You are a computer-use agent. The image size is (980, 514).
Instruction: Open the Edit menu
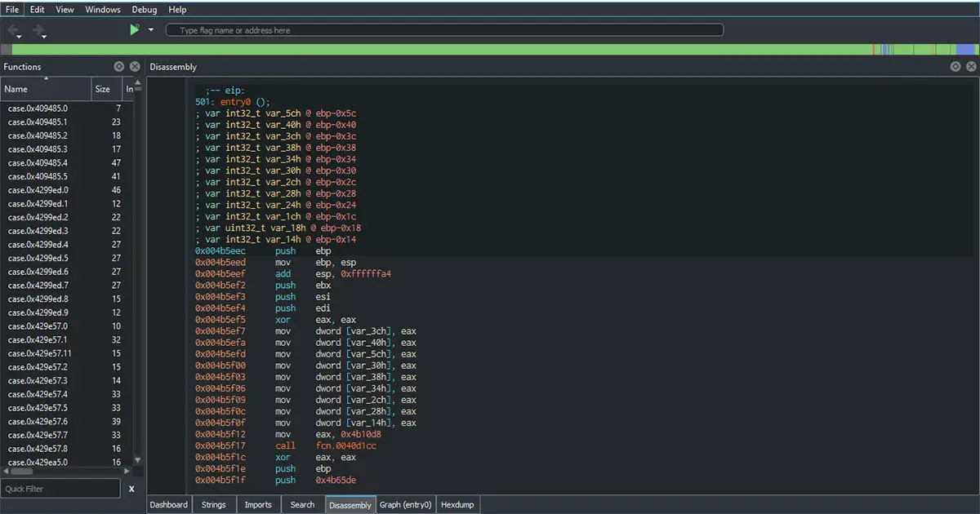pos(38,10)
